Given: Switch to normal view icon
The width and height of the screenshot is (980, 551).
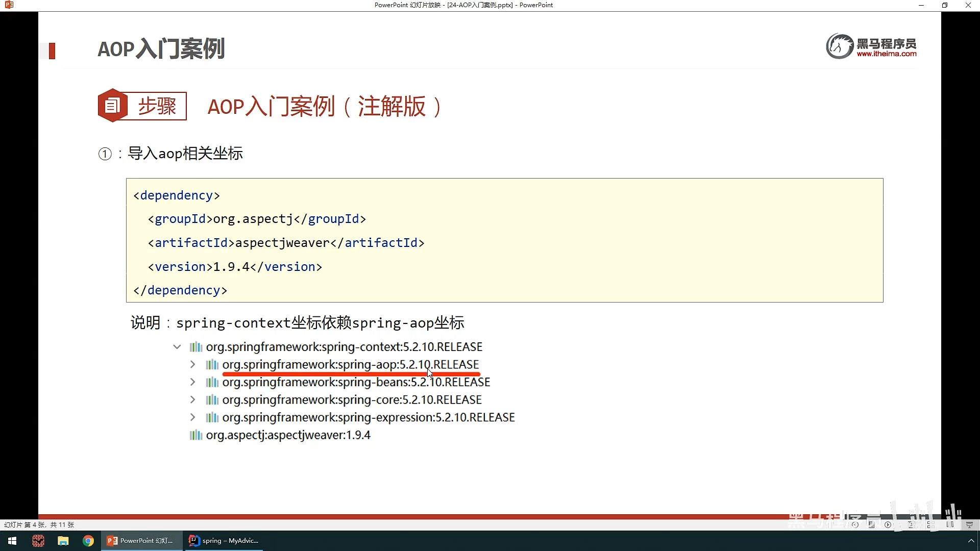Looking at the screenshot, I should 912,524.
